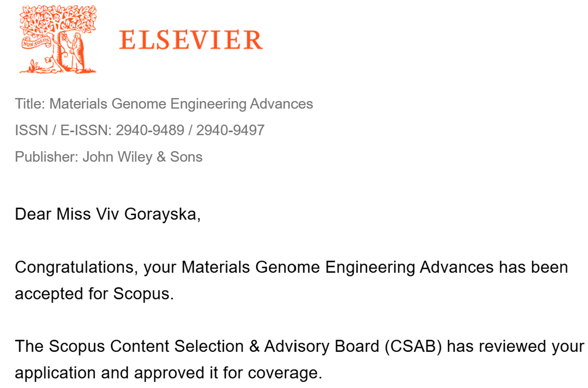Click the "Publisher:" label
588x388 pixels.
[x=46, y=157]
